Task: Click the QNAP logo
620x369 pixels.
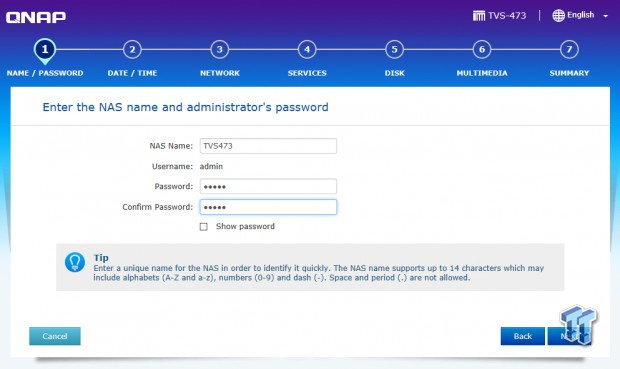Action: pyautogui.click(x=36, y=17)
